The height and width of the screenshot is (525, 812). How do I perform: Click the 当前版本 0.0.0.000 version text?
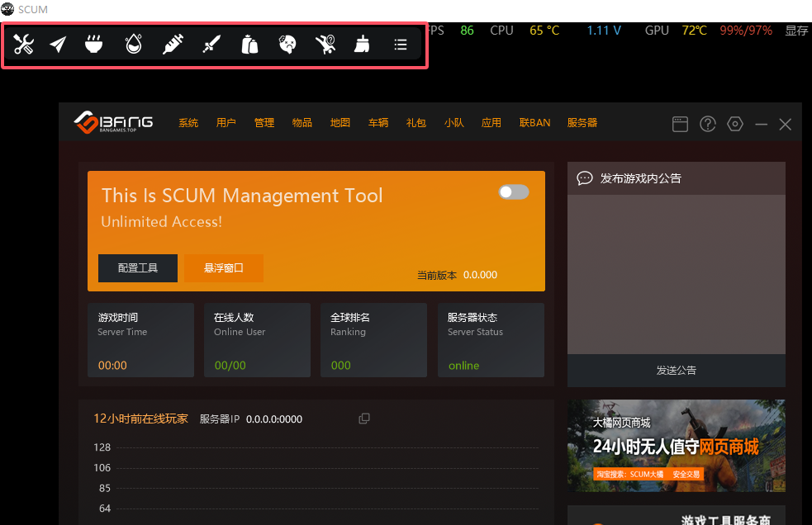click(458, 275)
